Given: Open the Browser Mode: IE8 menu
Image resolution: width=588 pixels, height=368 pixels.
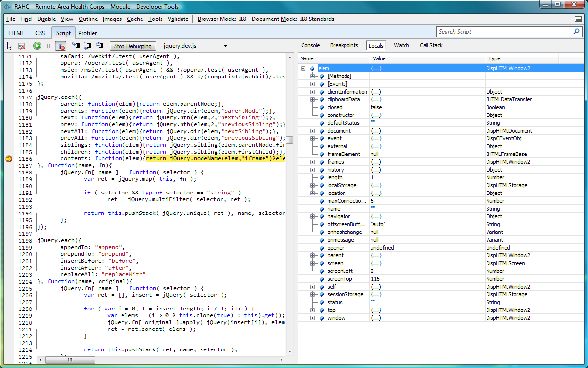Looking at the screenshot, I should point(222,19).
